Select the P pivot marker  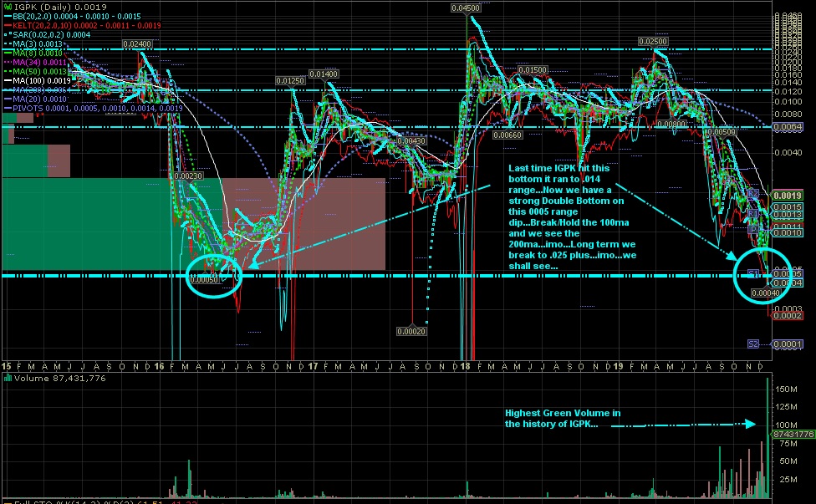click(x=753, y=229)
